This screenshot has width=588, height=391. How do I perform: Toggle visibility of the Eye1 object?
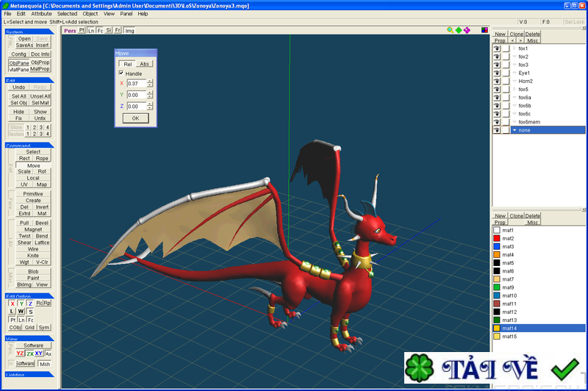tap(496, 73)
